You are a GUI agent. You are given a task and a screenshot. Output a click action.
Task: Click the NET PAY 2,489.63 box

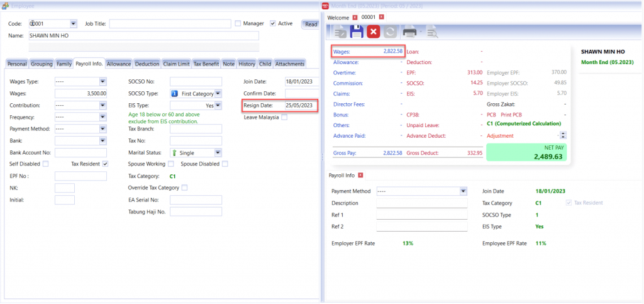(x=526, y=152)
